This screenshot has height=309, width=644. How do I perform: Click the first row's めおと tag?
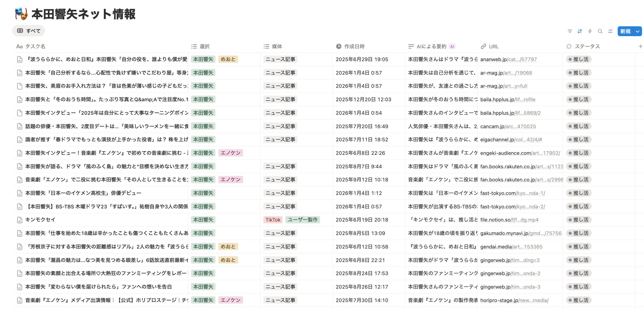[228, 59]
